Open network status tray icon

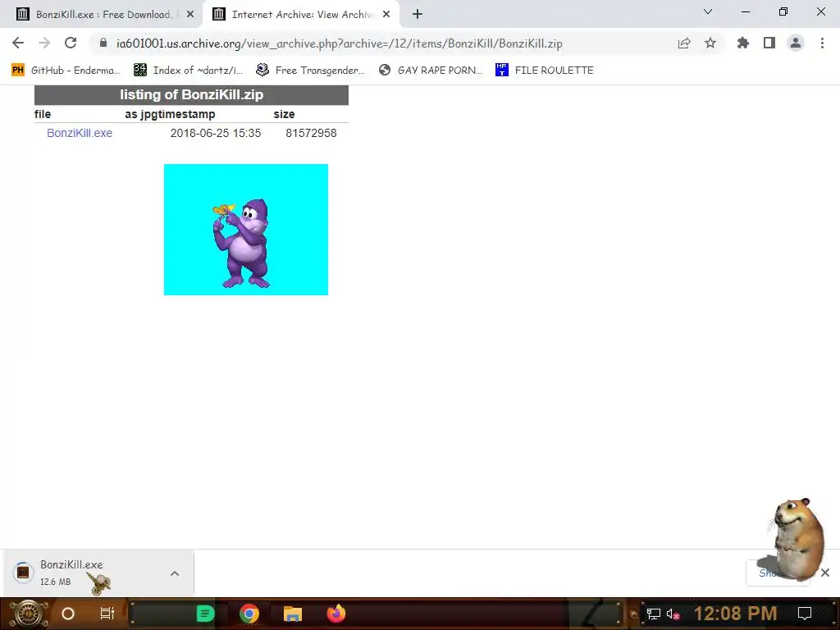[653, 614]
